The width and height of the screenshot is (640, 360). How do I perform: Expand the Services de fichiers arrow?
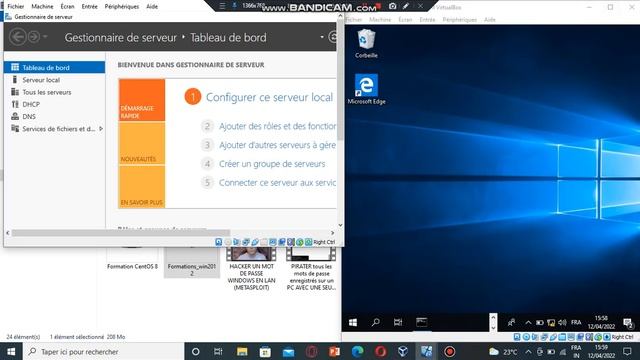point(101,129)
